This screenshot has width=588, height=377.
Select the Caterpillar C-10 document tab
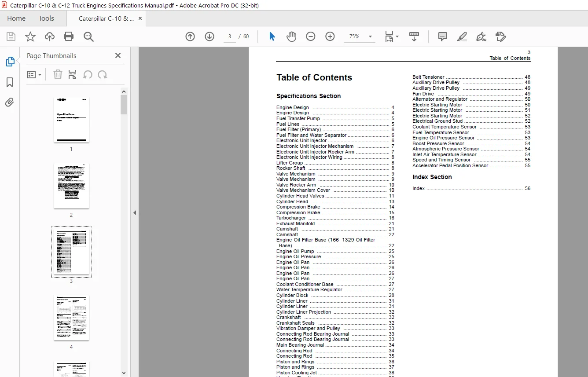[106, 18]
